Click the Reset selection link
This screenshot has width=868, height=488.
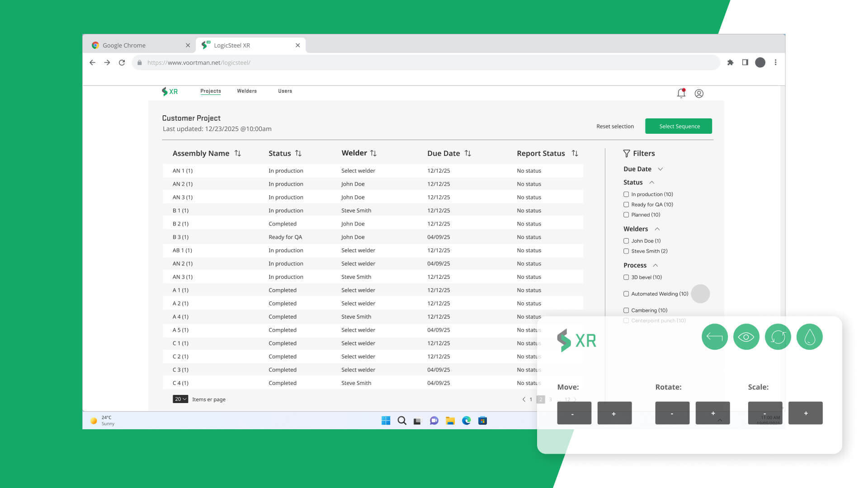pos(615,127)
